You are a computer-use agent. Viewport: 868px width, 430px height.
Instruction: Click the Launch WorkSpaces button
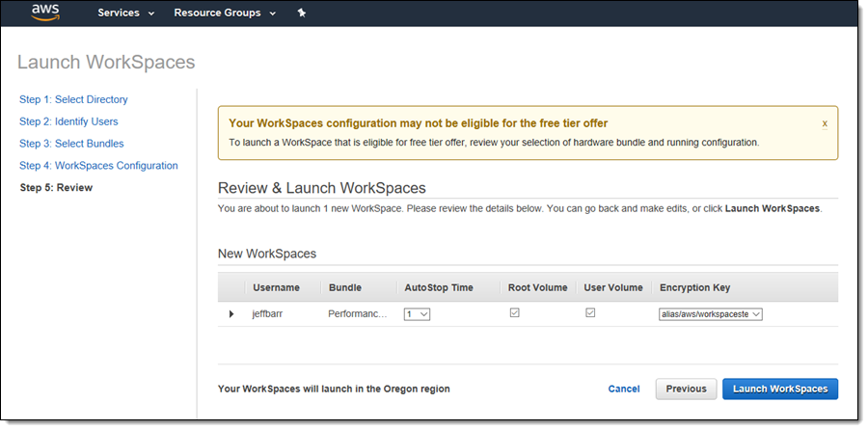click(780, 389)
